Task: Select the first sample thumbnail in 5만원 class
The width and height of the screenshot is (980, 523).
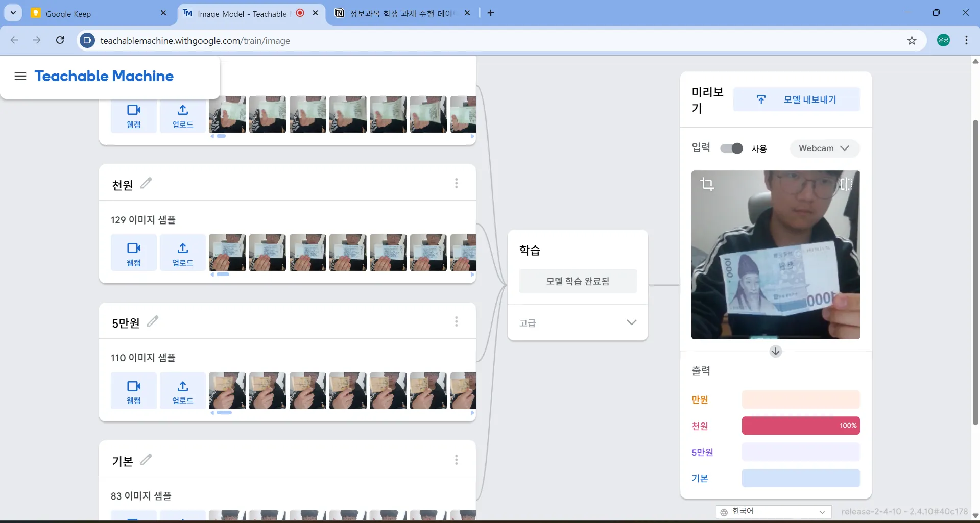Action: point(227,391)
